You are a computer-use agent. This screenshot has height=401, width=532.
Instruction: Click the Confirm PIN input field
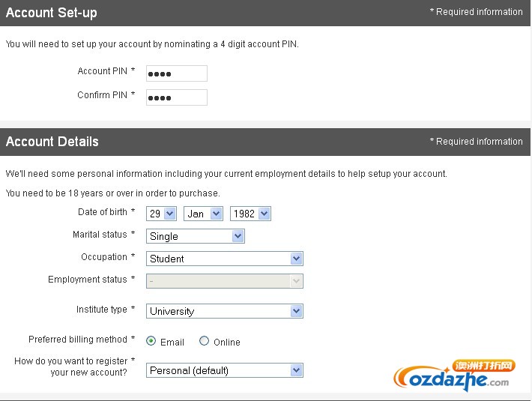pos(176,97)
